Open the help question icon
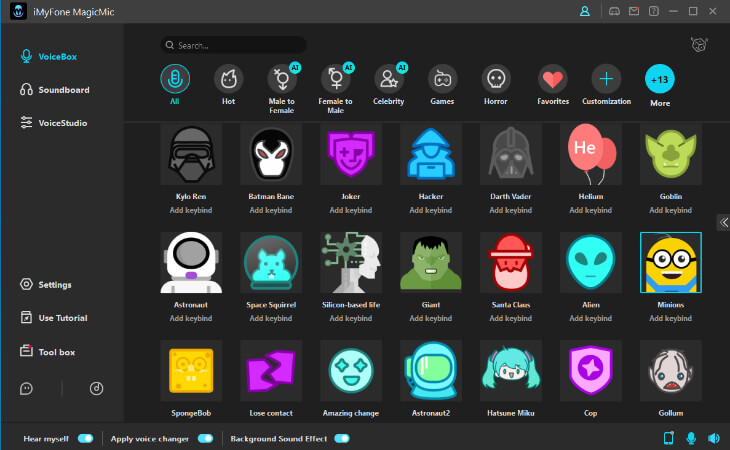730x450 pixels. coord(654,11)
